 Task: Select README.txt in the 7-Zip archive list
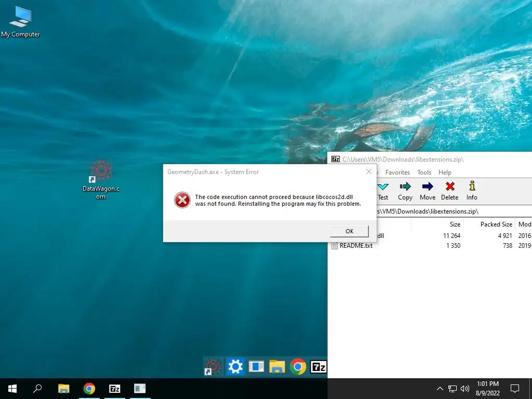pyautogui.click(x=356, y=246)
